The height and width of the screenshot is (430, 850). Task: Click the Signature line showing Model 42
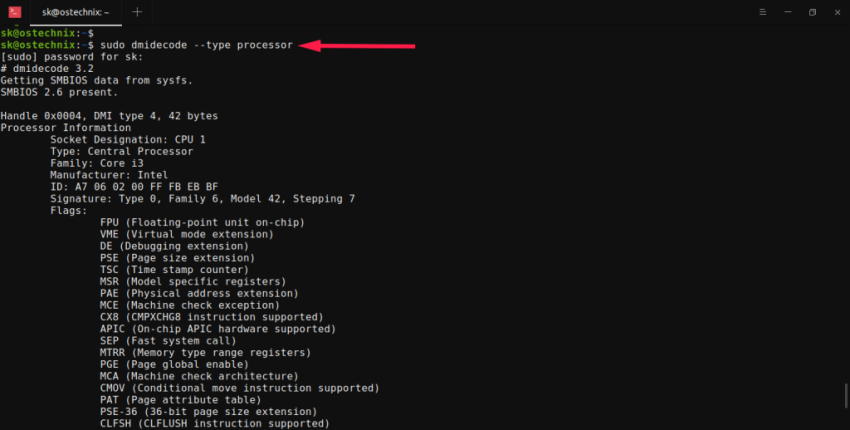[202, 198]
